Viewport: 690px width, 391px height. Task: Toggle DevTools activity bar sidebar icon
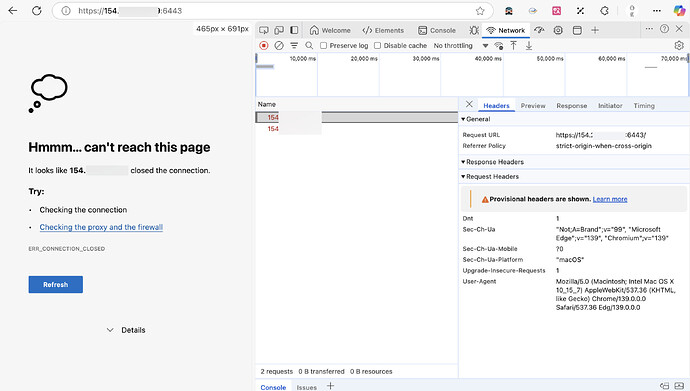294,30
